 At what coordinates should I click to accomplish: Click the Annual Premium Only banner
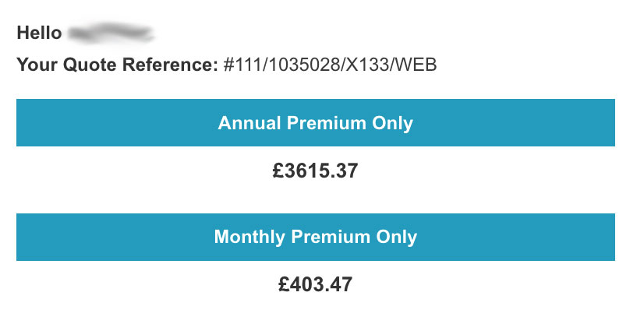[316, 122]
